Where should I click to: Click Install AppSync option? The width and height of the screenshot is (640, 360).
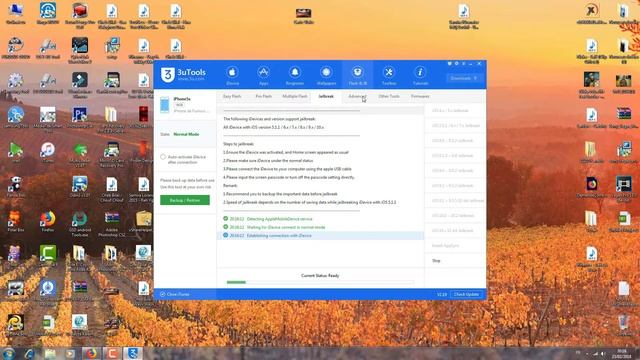tap(445, 245)
